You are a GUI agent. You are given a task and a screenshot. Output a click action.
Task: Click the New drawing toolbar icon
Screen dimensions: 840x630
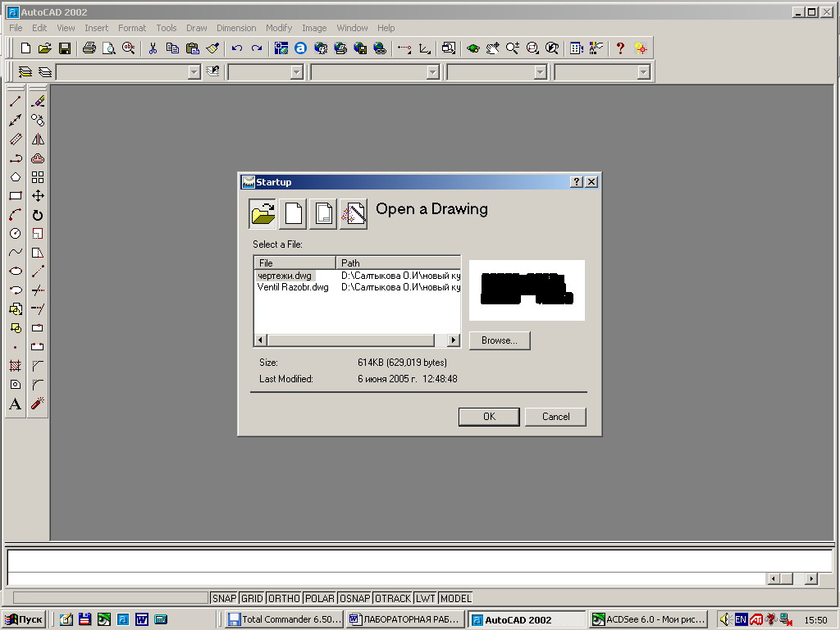click(25, 48)
